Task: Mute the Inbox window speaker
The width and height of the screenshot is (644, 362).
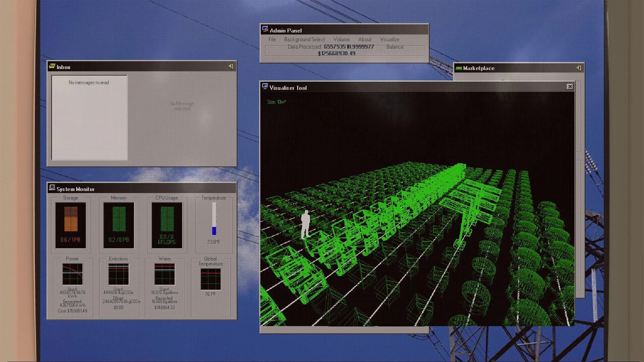Action: click(231, 66)
